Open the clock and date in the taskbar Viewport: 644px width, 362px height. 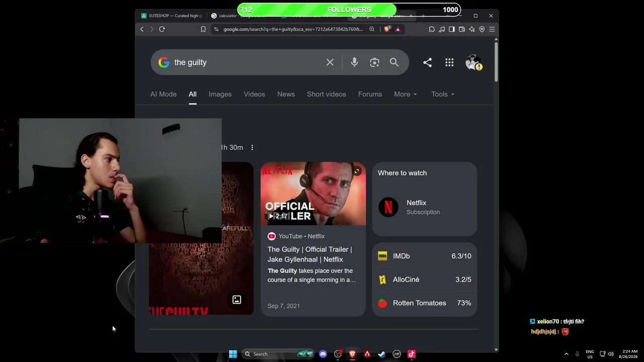[629, 354]
